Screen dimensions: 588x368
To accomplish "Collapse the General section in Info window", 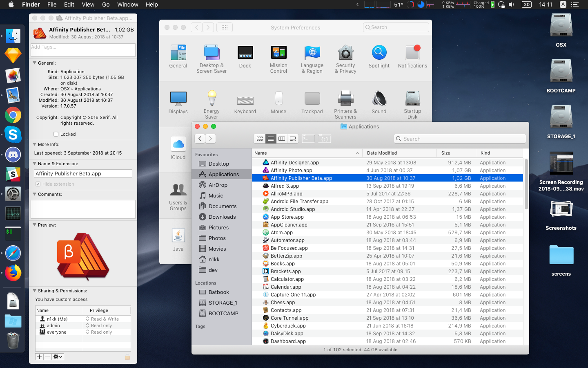I will (35, 63).
